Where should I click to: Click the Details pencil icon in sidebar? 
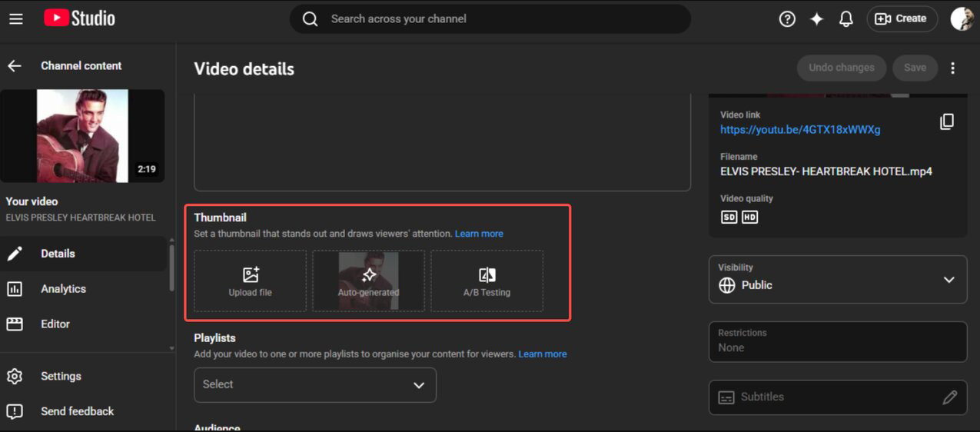[x=15, y=254]
